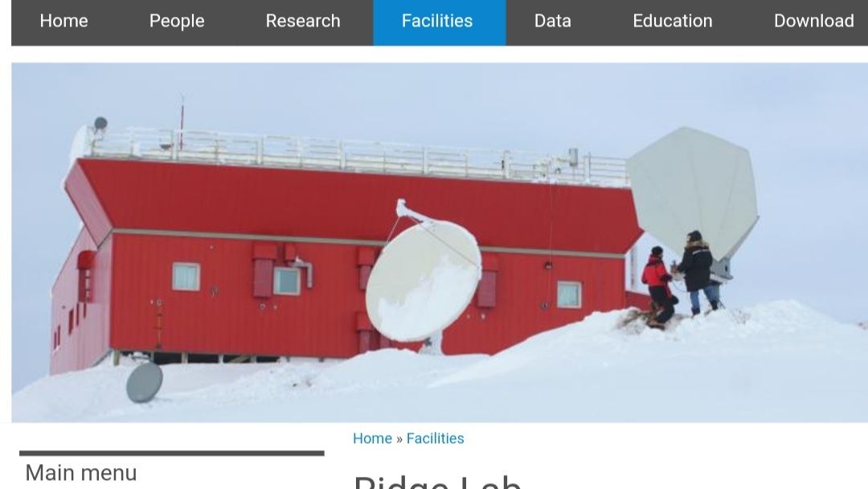Click the leftmost window on the red building
Image resolution: width=868 pixels, height=489 pixels.
click(x=186, y=277)
